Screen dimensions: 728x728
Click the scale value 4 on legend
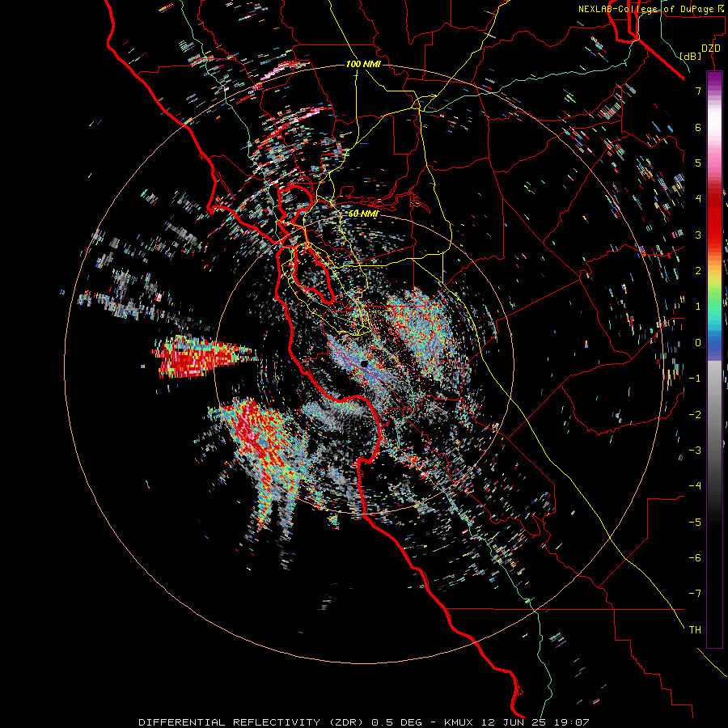[698, 199]
